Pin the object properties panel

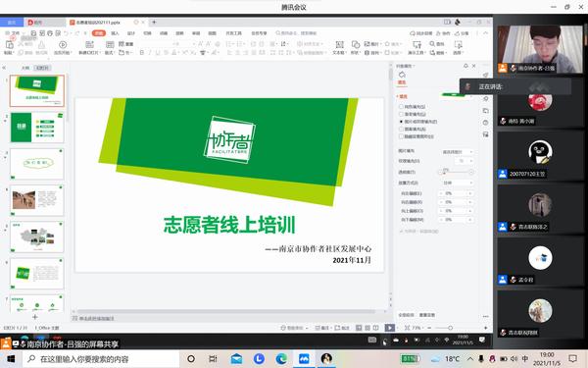click(465, 66)
